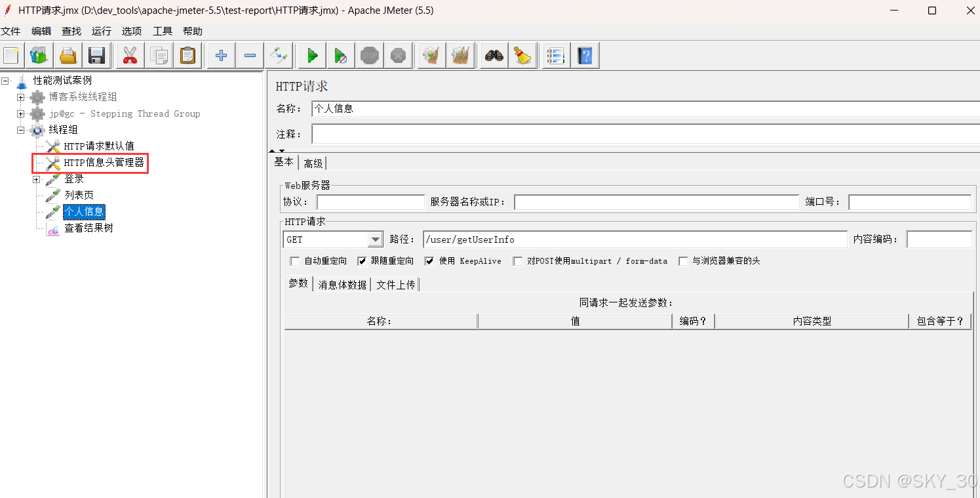Click the 注释 comment field

click(646, 134)
